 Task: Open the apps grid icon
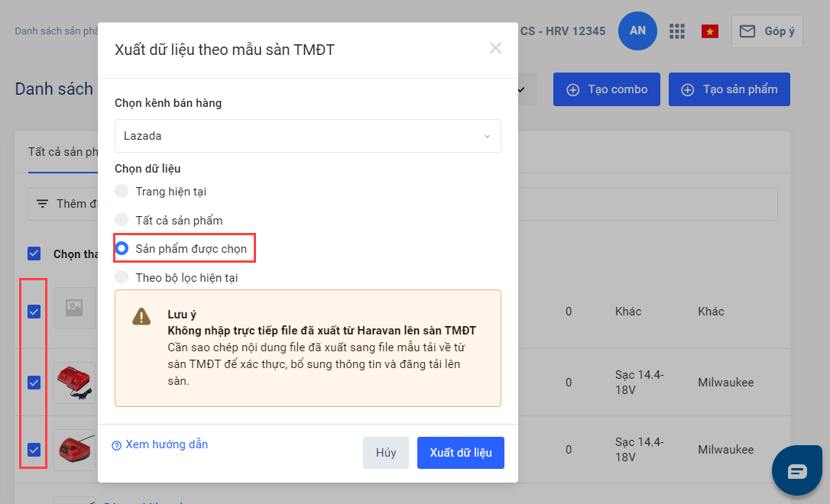click(676, 31)
